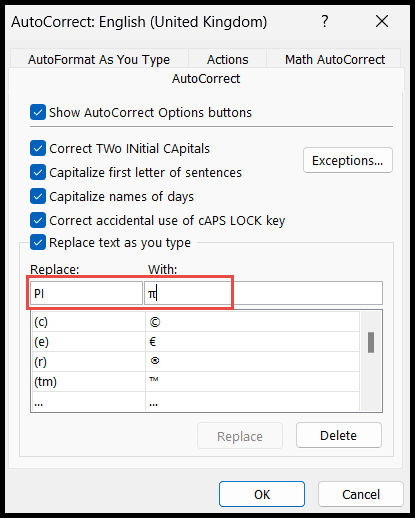Screen dimensions: 415x518
Task: Open the Math AutoCorrect tab
Action: point(335,59)
